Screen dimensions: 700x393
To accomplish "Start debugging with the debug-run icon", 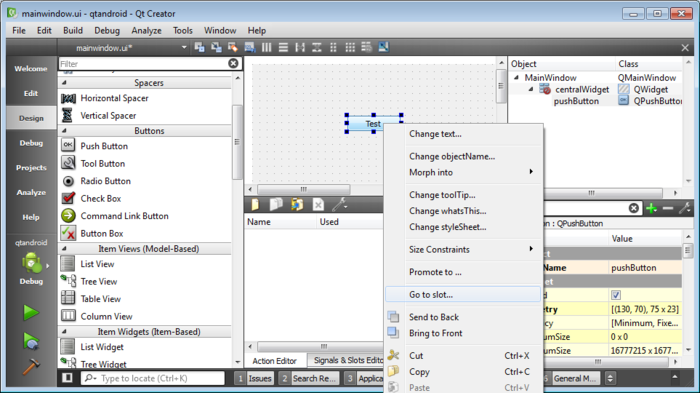I will [x=31, y=342].
